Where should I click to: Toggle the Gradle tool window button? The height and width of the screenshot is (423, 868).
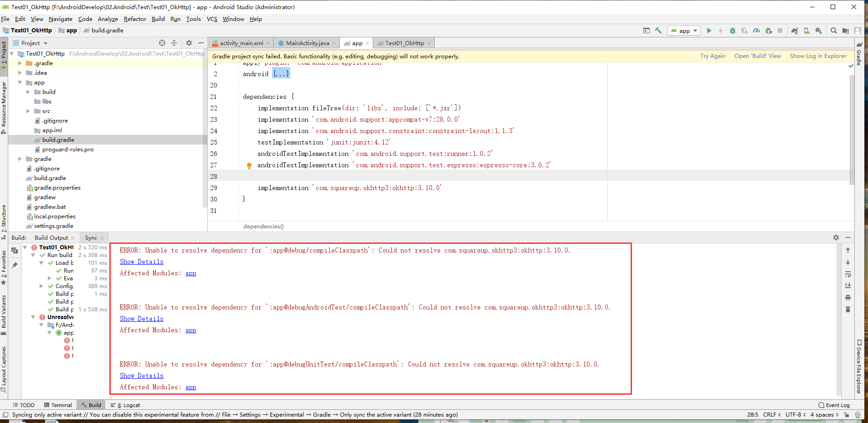[x=859, y=54]
